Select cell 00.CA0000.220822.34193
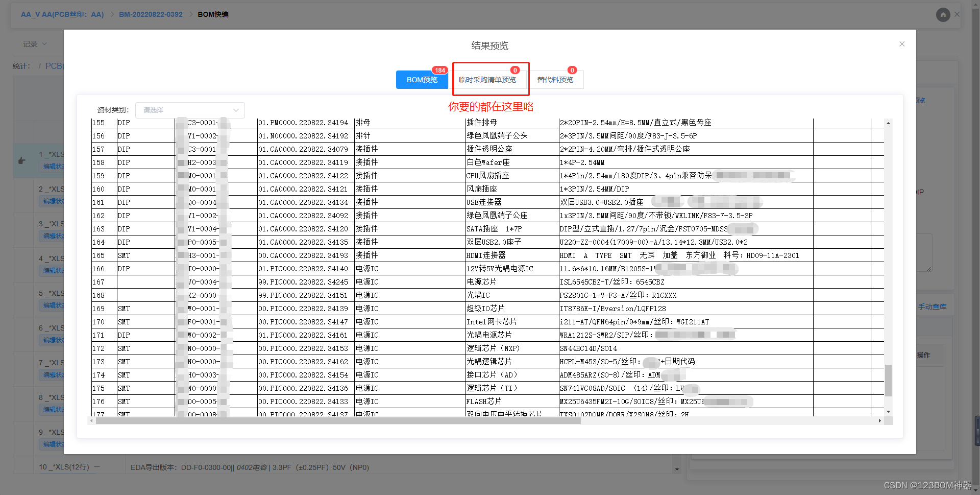This screenshot has width=980, height=495. click(306, 255)
